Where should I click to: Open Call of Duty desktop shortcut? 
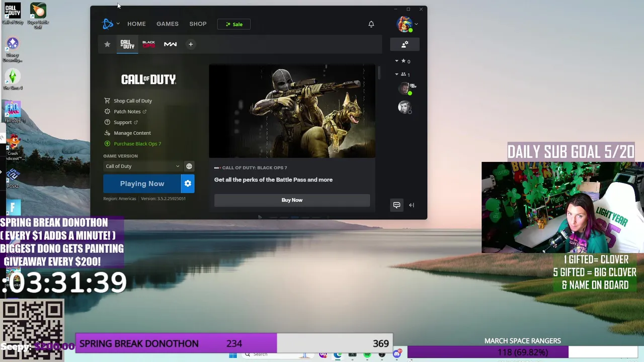click(13, 14)
